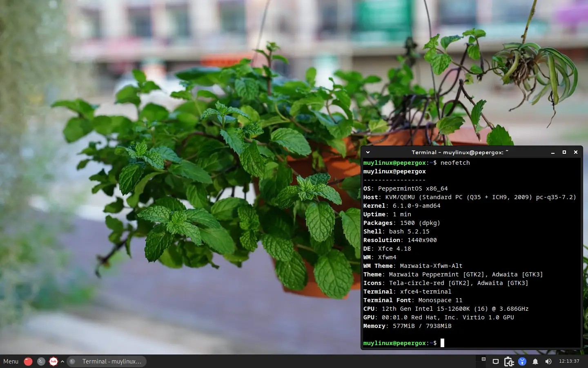Click the Terminal - muylinux title bar text
This screenshot has width=588, height=368.
tap(458, 152)
